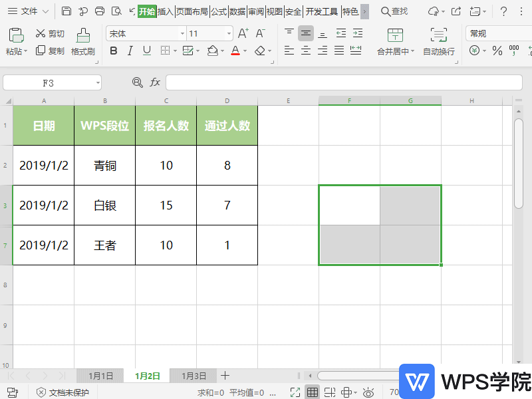Center text horizontally
Screen dimensions: 532x399
pos(306,51)
